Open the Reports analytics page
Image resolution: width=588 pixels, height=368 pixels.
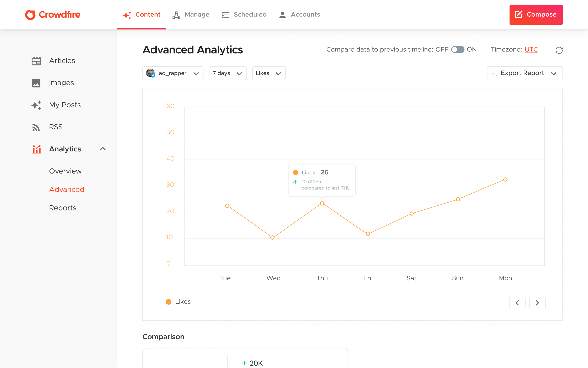63,208
